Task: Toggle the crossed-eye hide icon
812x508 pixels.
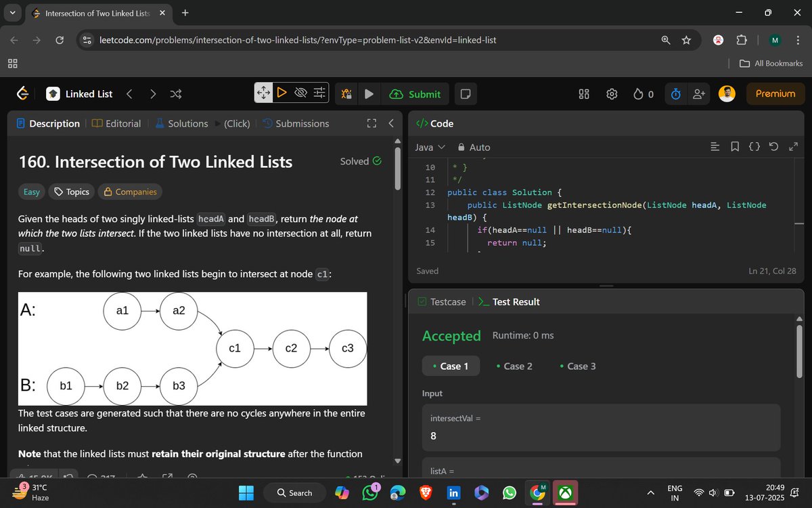Action: (301, 93)
